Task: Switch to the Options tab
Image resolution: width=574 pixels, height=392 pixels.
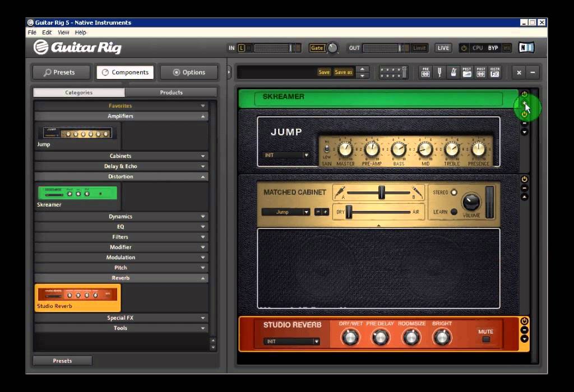Action: coord(189,72)
